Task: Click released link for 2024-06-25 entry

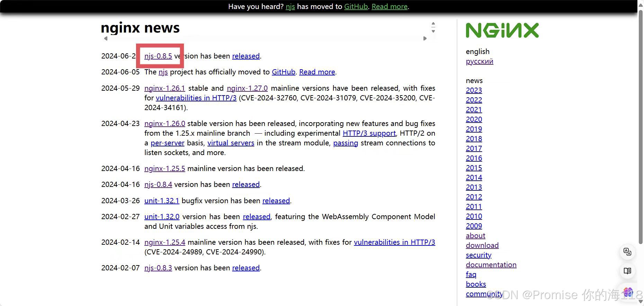Action: pyautogui.click(x=246, y=56)
